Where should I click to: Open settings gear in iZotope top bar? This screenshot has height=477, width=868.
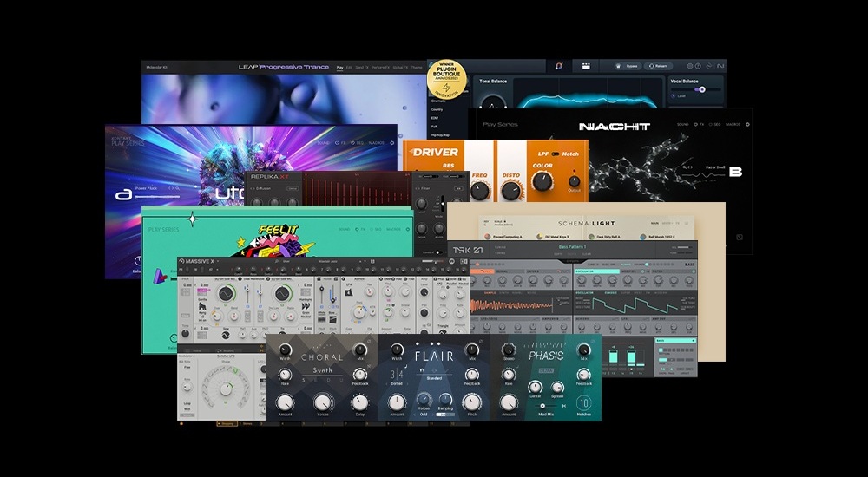(690, 66)
